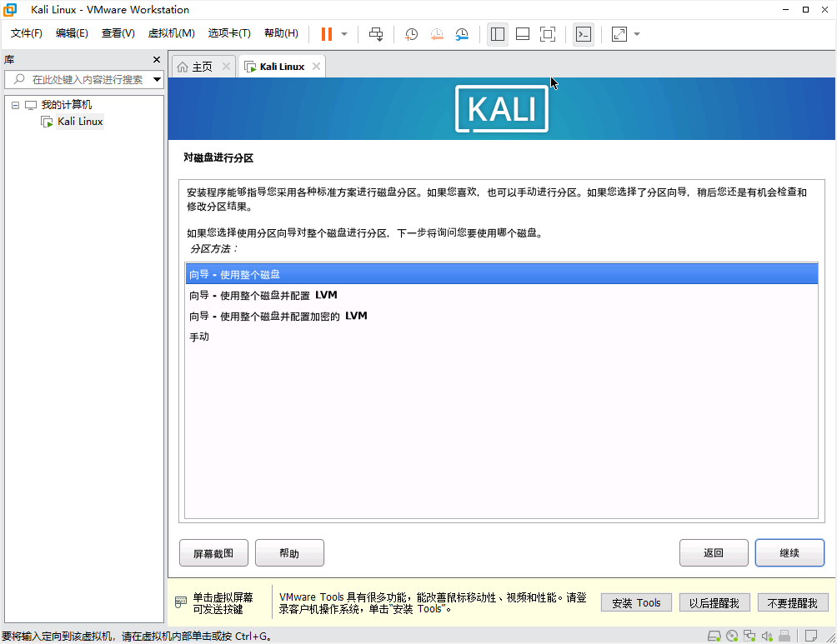Open the 编辑(E) menu
Image resolution: width=837 pixels, height=644 pixels.
pos(72,33)
